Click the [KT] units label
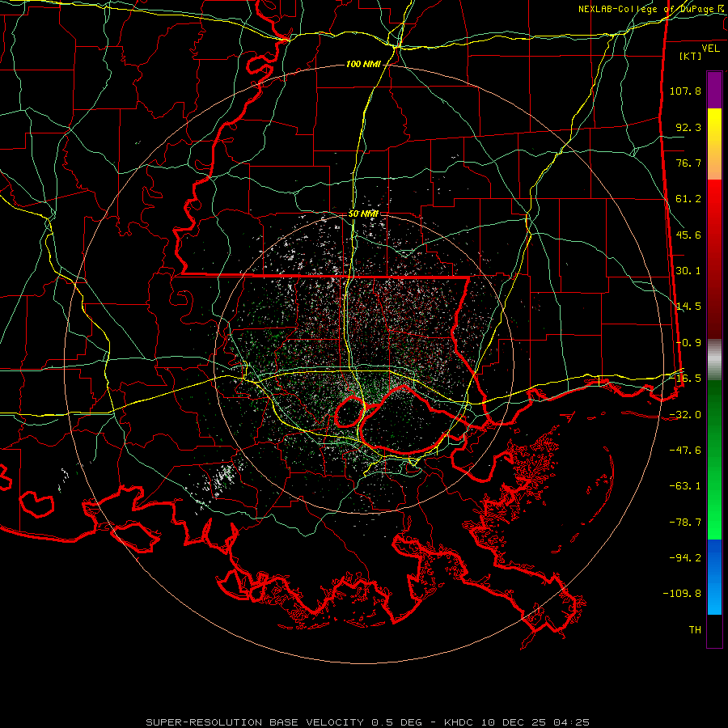This screenshot has height=728, width=728. tap(691, 56)
